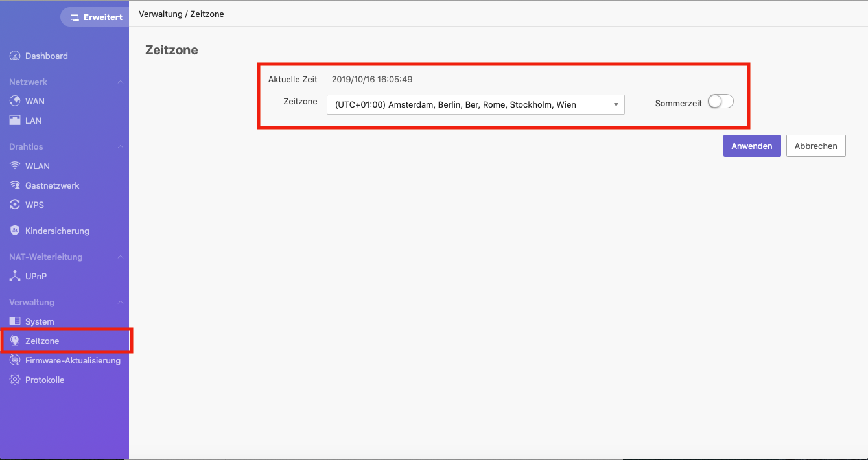Switch the Erweitert mode toggle
Screen dimensions: 868x460
click(96, 17)
